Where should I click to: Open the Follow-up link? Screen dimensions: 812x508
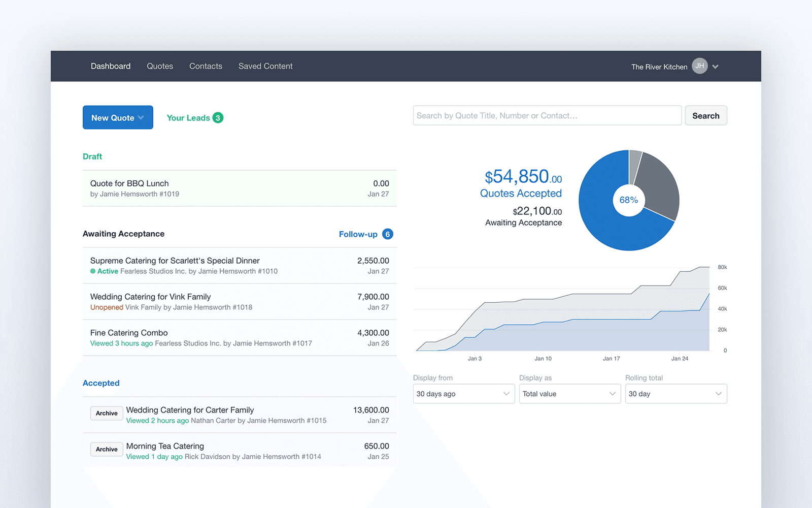click(358, 234)
